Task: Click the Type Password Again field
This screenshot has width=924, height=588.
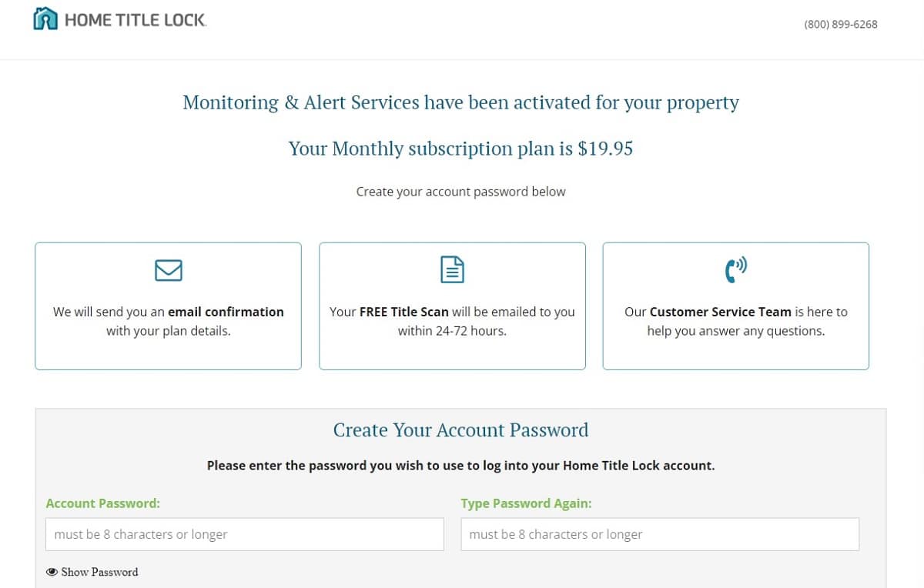Action: tap(659, 534)
